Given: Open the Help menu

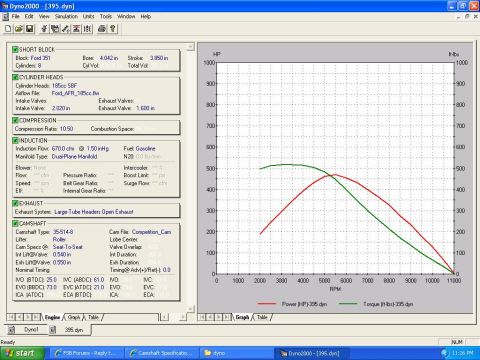Looking at the screenshot, I should click(x=146, y=16).
